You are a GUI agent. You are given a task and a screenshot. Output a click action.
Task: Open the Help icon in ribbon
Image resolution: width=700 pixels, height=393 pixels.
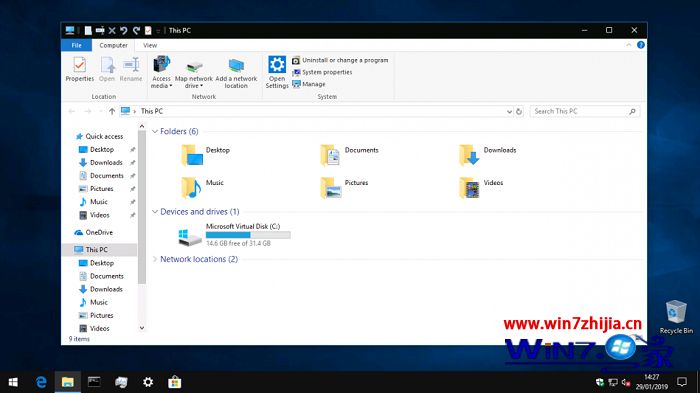pos(641,45)
